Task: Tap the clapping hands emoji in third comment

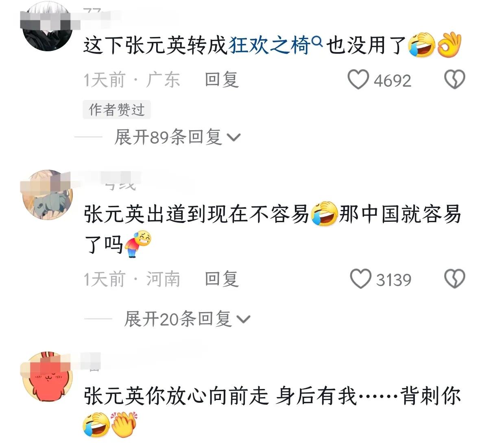Action: click(124, 425)
